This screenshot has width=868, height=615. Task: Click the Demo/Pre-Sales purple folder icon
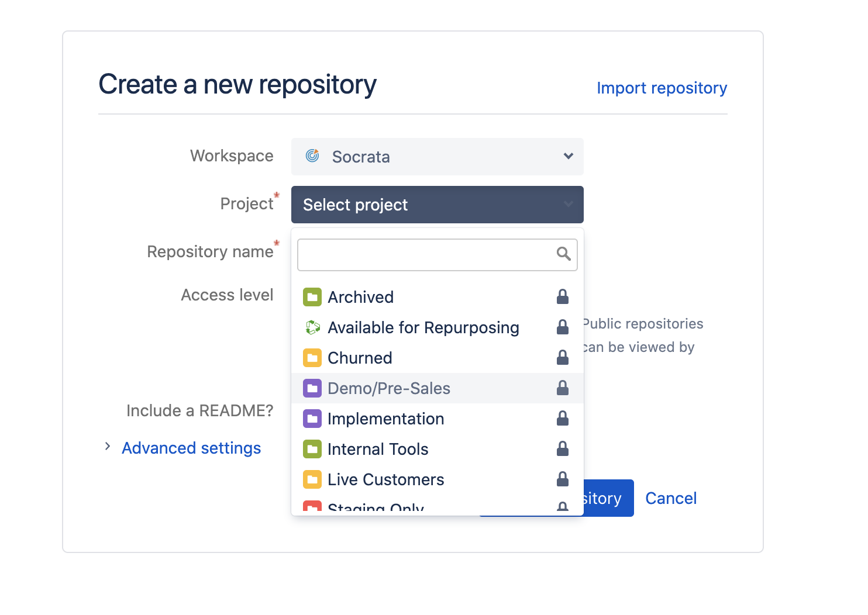312,388
